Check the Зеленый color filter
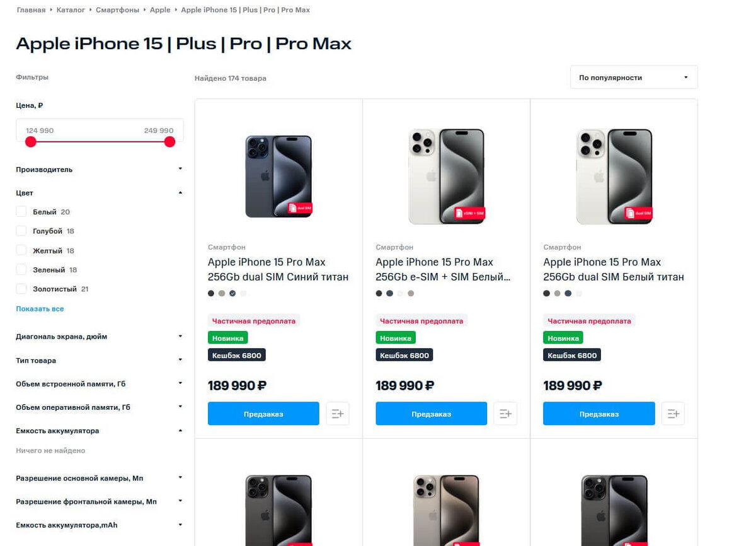 pos(21,269)
